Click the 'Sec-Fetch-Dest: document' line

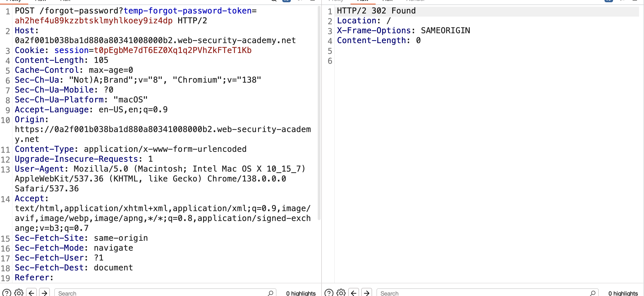(x=74, y=268)
